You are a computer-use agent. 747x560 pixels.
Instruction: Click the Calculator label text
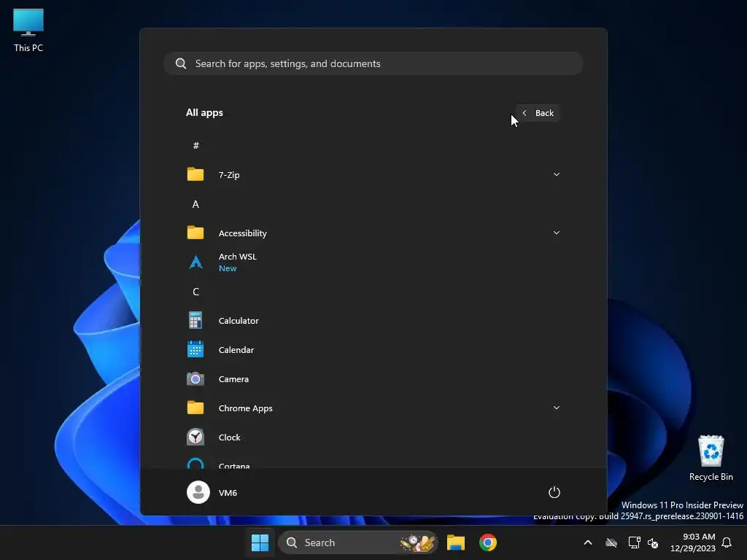[x=239, y=321]
